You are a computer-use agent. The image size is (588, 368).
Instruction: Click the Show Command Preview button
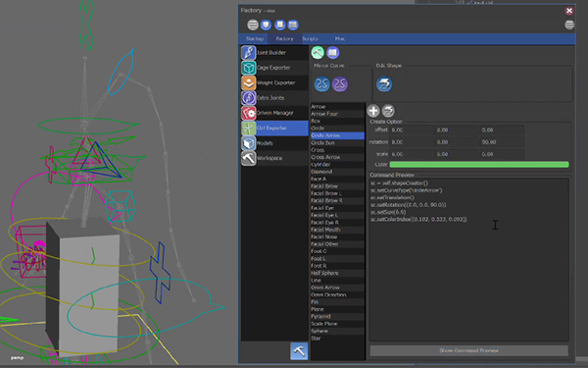(x=468, y=350)
